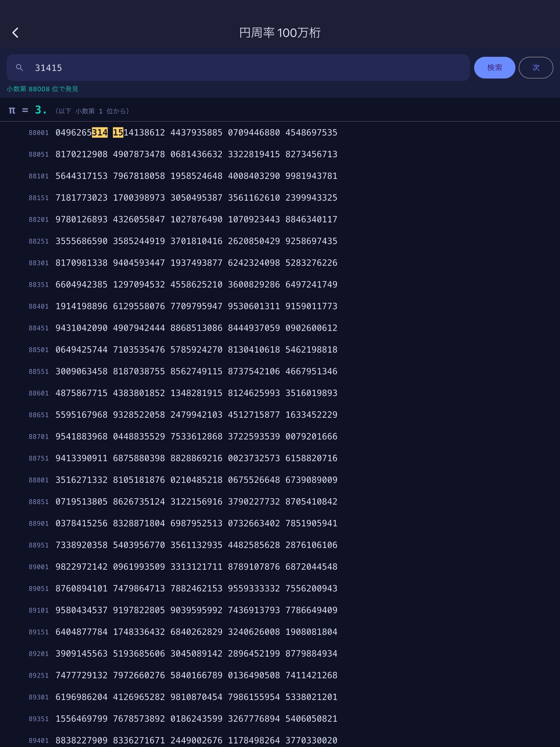
Task: Click digit group 6129558076 in row 88401
Action: (139, 306)
